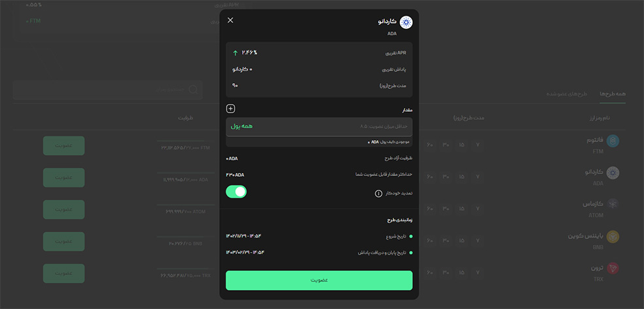
Task: Click the کازماس coin name text
Action: (593, 204)
